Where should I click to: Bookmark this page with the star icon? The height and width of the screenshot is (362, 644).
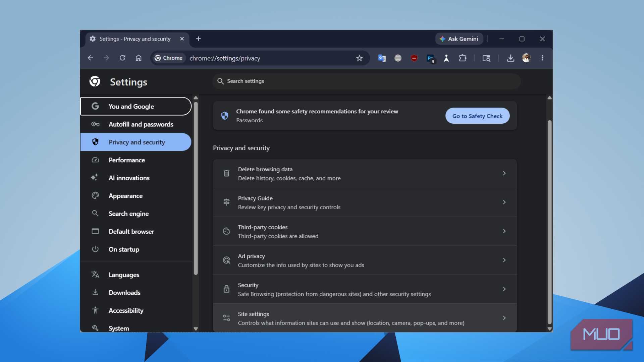coord(360,58)
